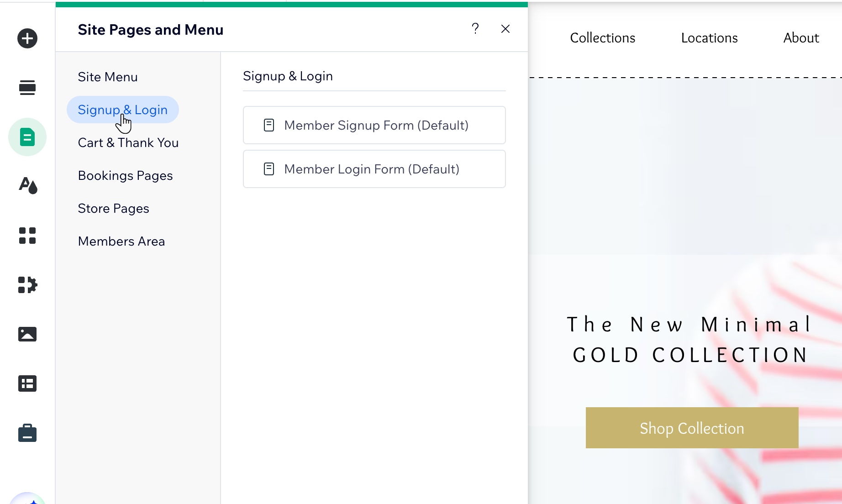Select Member Login Form (Default) item

(x=374, y=169)
